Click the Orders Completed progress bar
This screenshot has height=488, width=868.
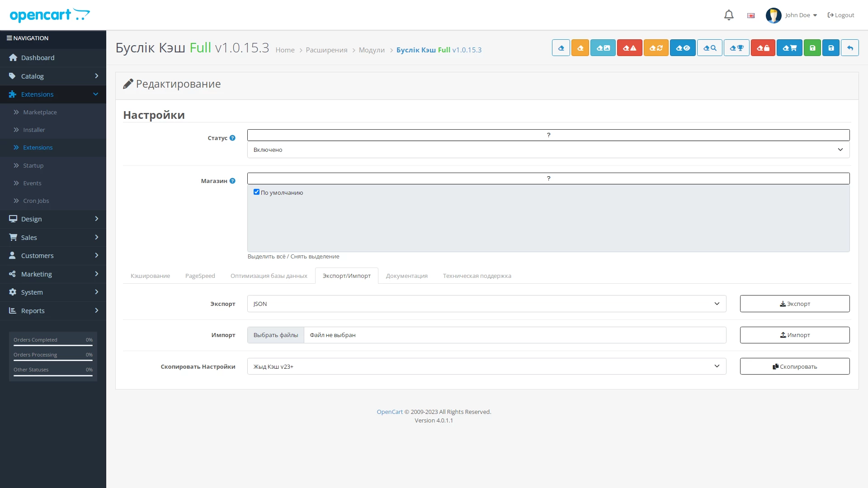point(53,345)
